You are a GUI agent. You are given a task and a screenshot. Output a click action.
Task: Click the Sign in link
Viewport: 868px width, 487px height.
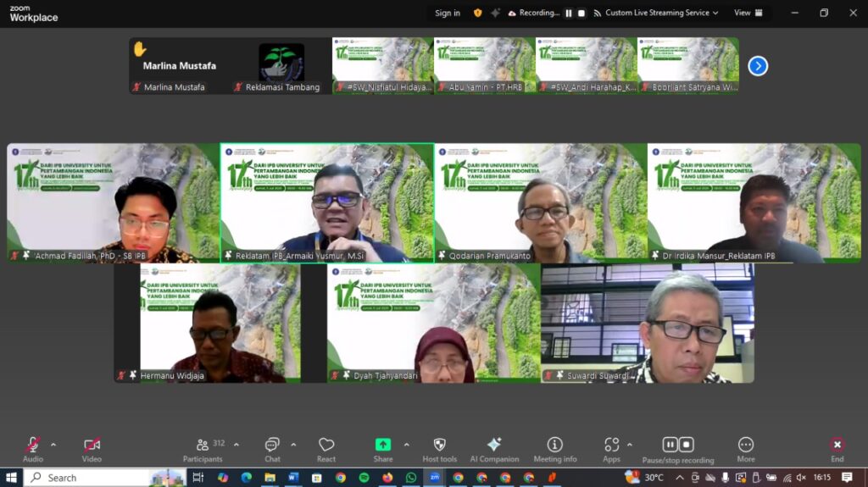click(448, 13)
